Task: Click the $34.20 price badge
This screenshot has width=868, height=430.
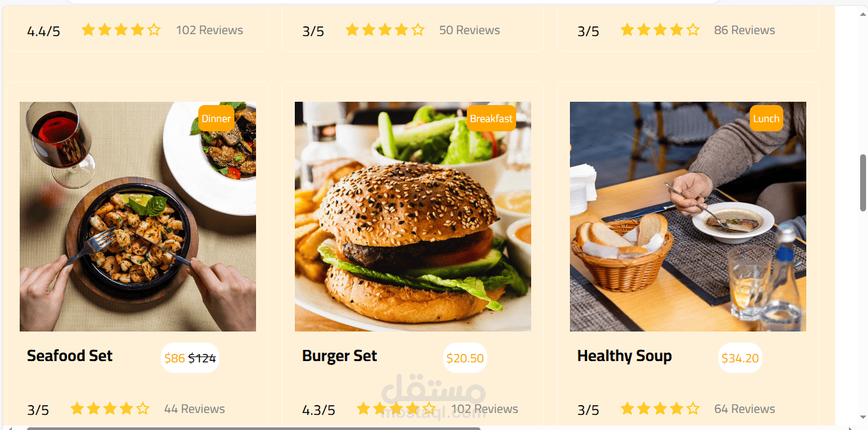Action: (x=740, y=358)
